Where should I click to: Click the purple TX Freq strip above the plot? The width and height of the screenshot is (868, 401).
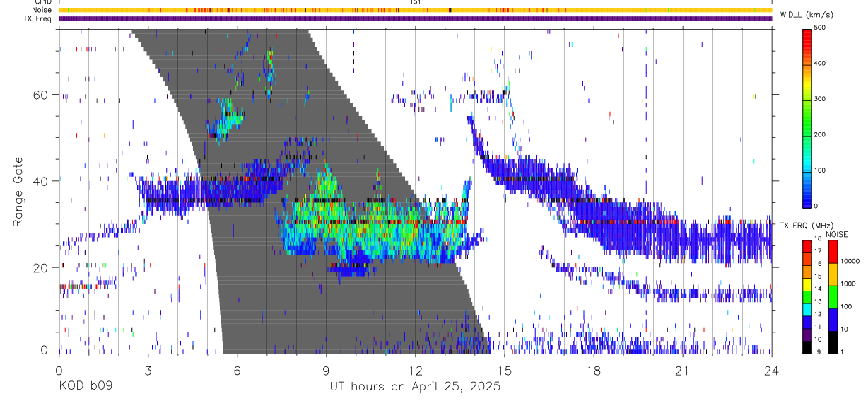pos(416,18)
